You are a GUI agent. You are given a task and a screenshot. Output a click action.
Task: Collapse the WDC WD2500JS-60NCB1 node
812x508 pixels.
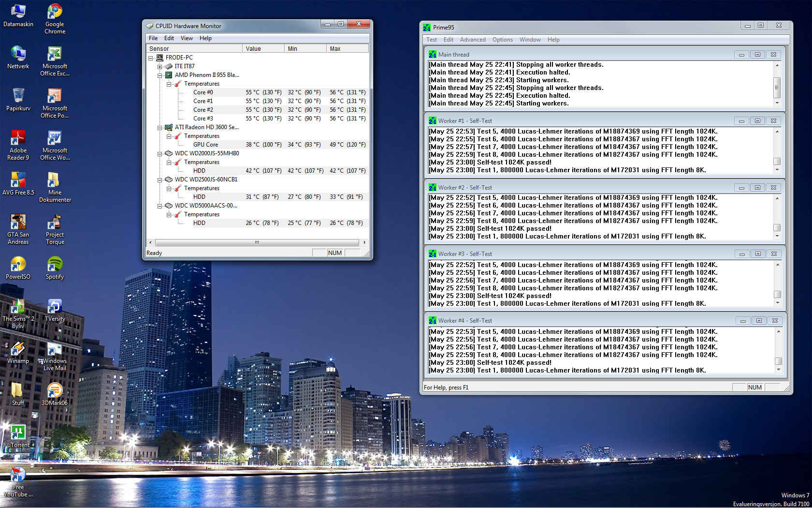pos(160,179)
